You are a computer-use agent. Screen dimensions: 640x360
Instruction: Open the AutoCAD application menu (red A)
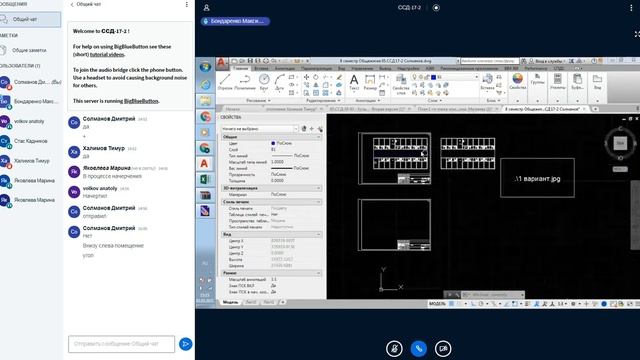click(x=221, y=63)
